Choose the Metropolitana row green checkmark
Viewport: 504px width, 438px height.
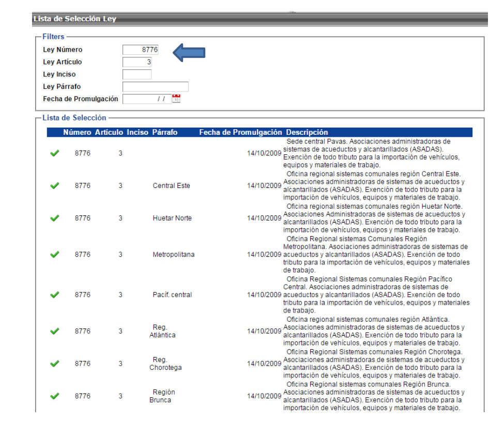click(54, 255)
